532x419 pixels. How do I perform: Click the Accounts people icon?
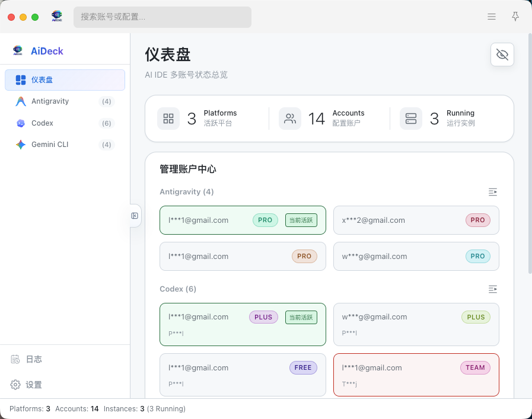point(290,119)
